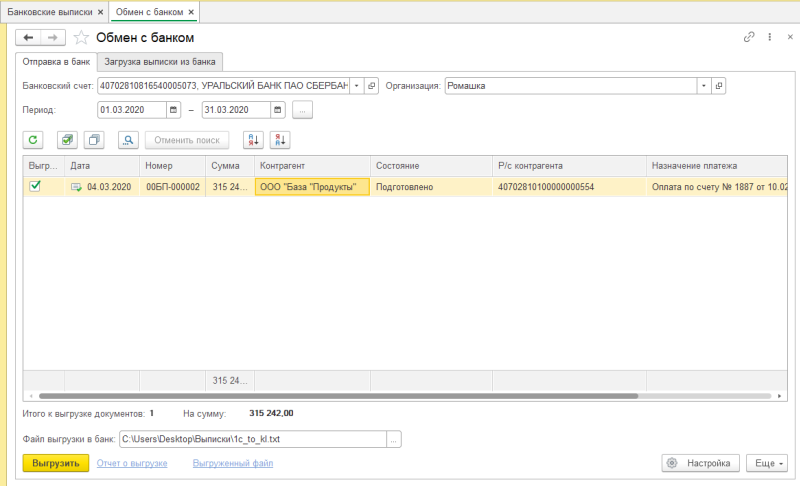Click period end date field 31.03.2020
This screenshot has width=803, height=486.
point(236,110)
